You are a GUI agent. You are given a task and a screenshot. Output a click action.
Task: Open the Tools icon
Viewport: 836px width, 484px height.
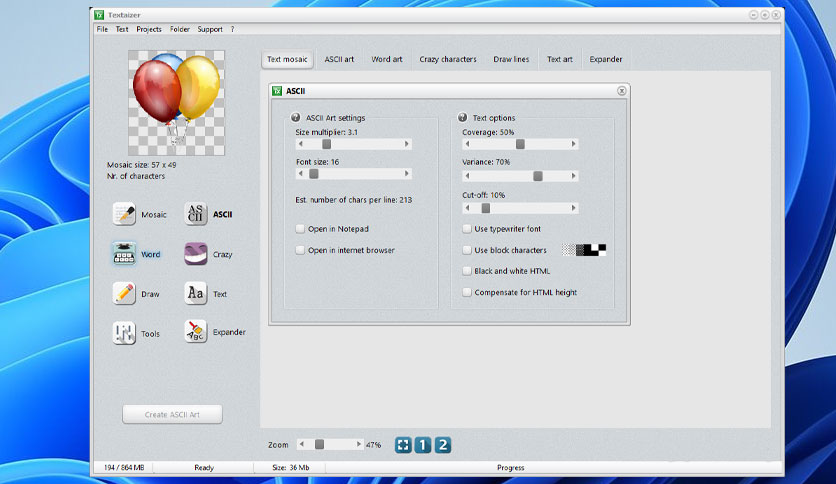[124, 333]
